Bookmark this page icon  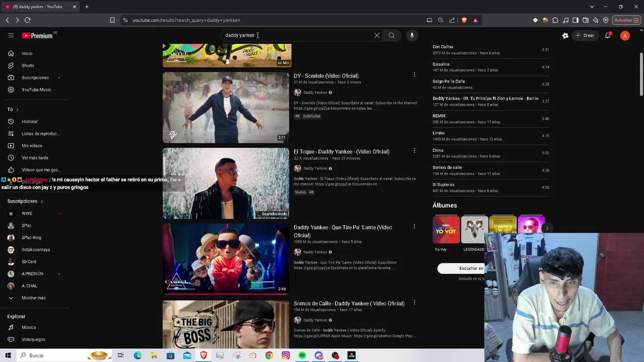112,20
